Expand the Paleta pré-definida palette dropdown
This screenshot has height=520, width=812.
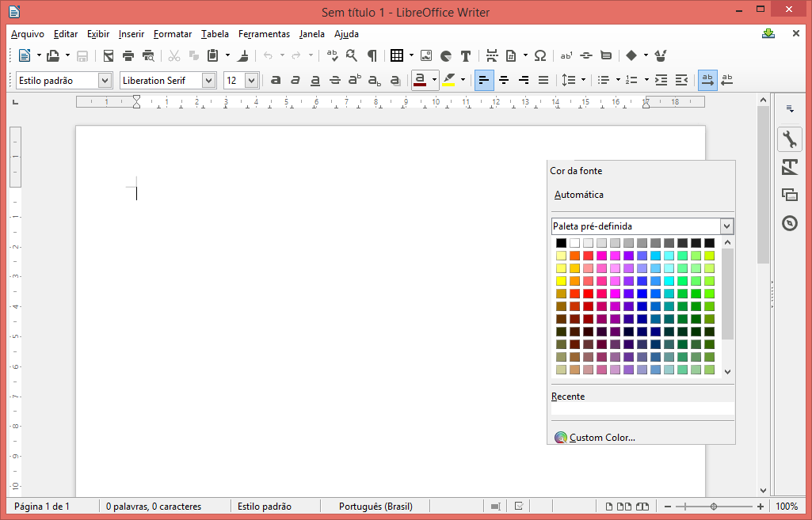(x=726, y=226)
